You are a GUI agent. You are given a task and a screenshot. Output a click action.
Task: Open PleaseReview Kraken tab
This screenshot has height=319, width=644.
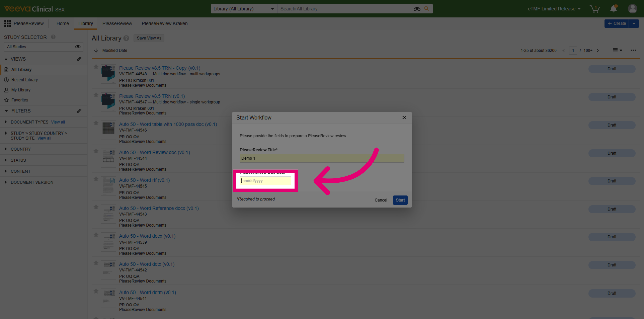click(x=165, y=23)
